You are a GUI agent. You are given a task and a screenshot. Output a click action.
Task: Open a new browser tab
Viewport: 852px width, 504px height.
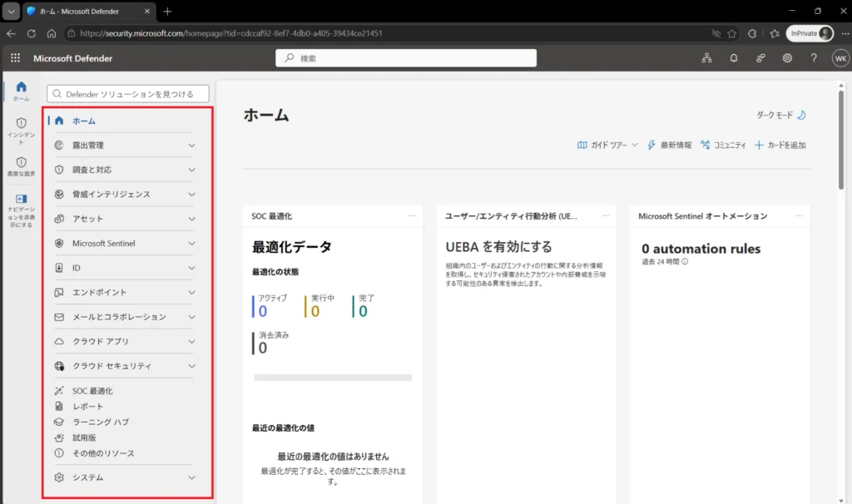tap(167, 12)
